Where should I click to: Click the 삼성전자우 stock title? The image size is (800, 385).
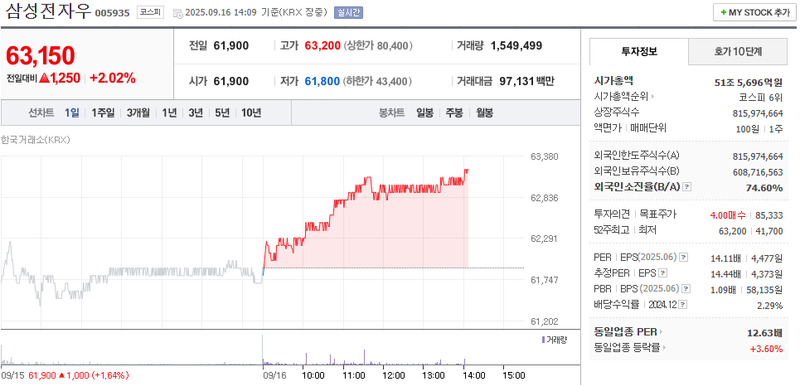[49, 11]
